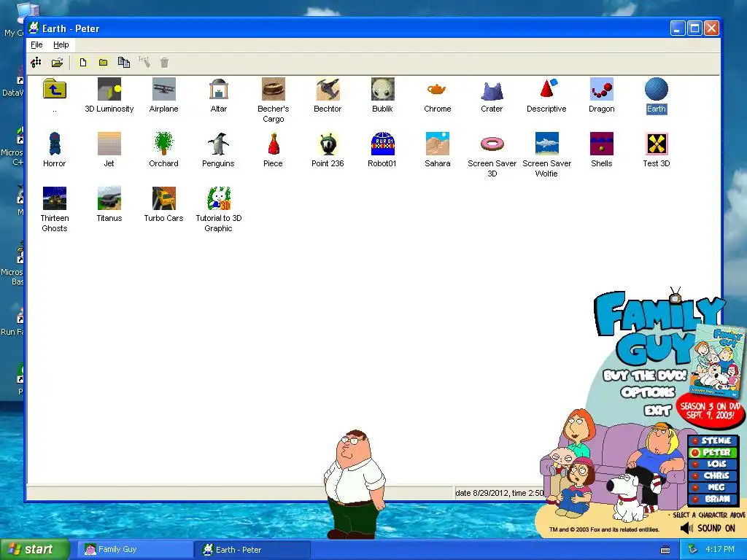
Task: Choose Lois in Family Guy character list
Action: (712, 464)
